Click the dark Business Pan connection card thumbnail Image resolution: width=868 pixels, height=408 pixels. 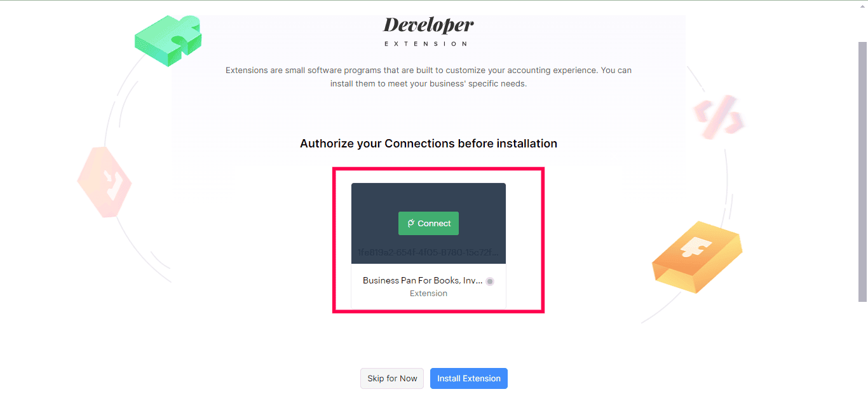coord(428,223)
